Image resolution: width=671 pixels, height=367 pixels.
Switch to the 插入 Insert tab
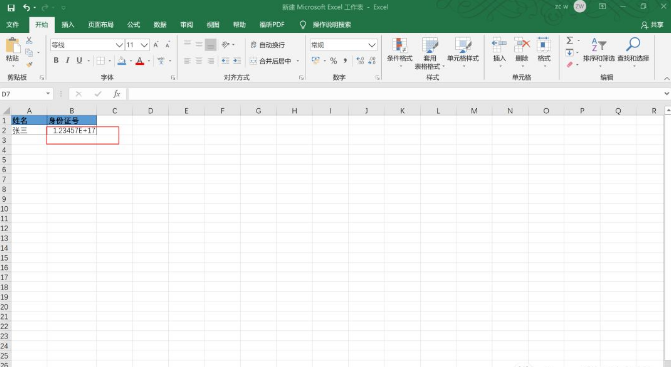point(68,25)
